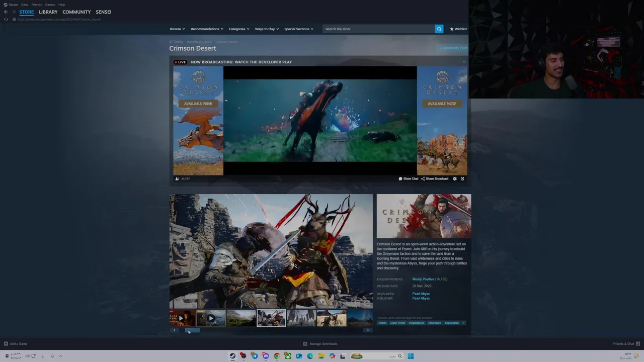The width and height of the screenshot is (644, 362).
Task: Select the Exploration tag
Action: point(452,323)
